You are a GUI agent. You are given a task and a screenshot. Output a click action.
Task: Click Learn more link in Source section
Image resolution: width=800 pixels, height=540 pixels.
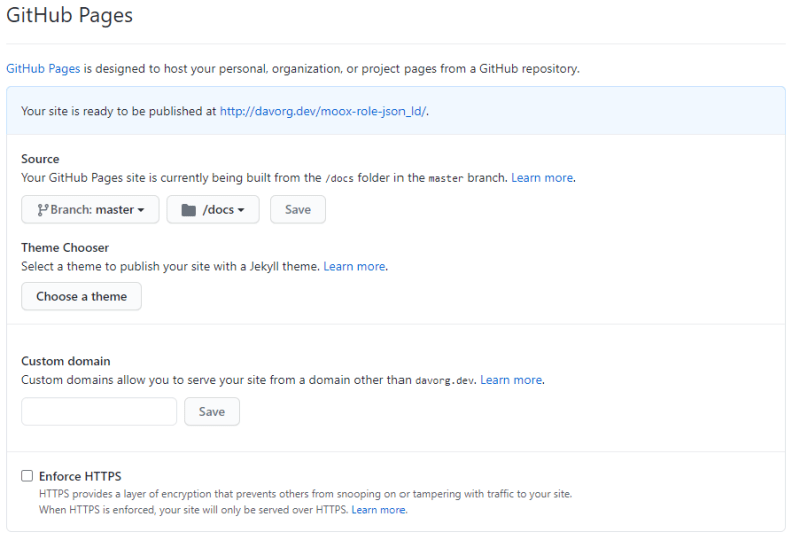coord(542,178)
